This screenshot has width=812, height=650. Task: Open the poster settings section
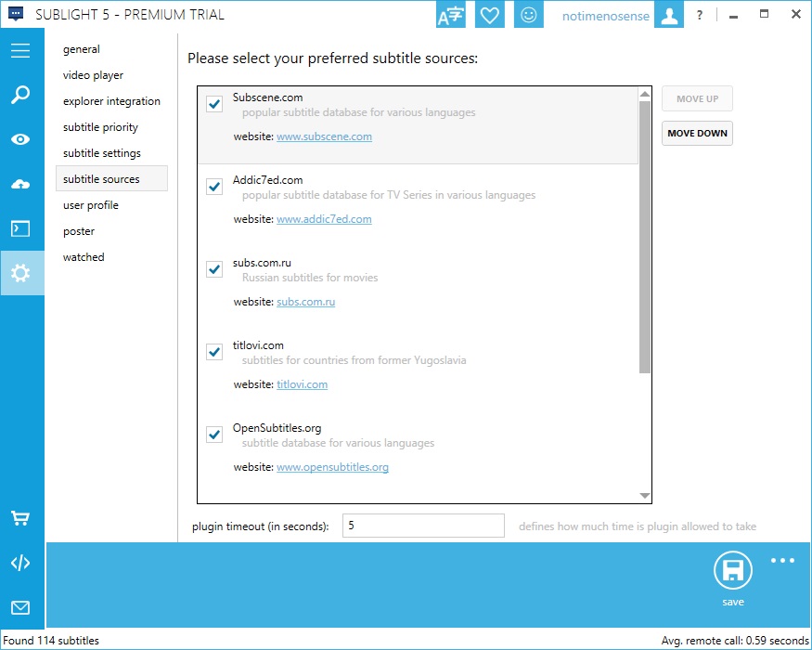pos(79,231)
